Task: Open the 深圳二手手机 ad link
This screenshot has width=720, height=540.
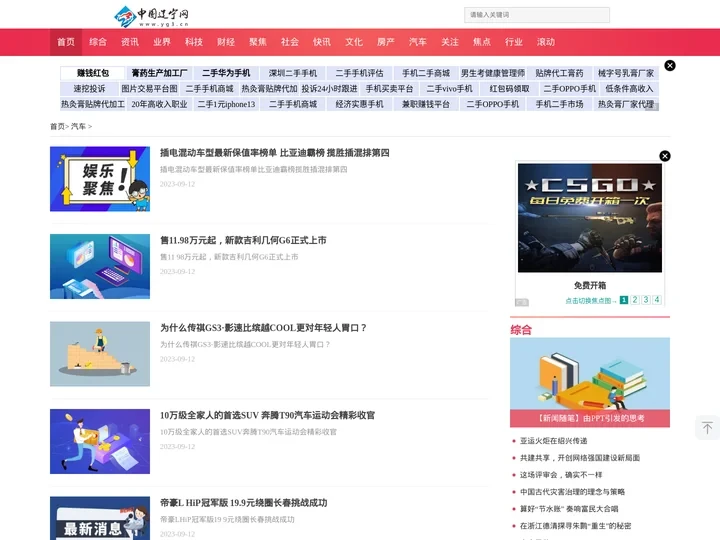Action: point(292,73)
